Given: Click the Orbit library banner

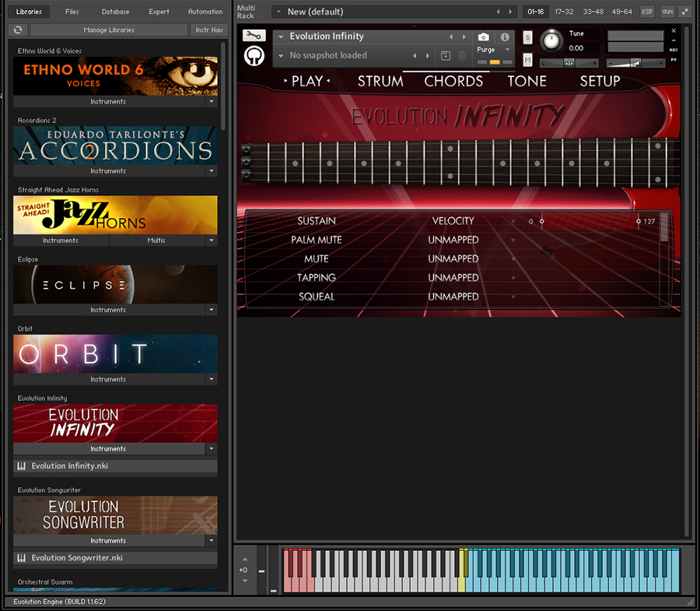Looking at the screenshot, I should 115,353.
